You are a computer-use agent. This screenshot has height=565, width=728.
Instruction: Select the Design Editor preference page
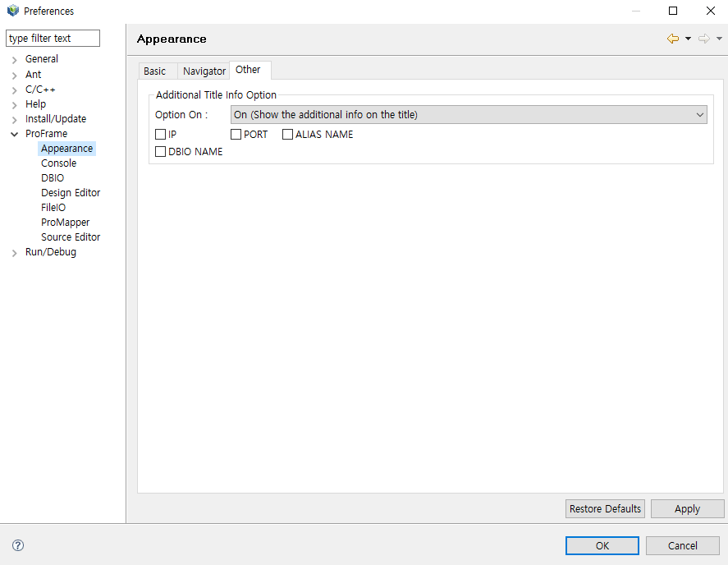(71, 193)
